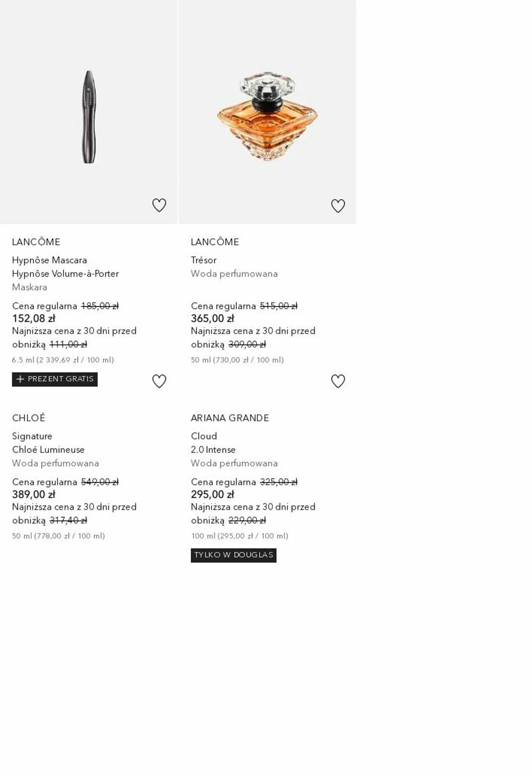This screenshot has height=777, width=532.
Task: Click the 389,00 zł Chloé price
Action: 34,494
